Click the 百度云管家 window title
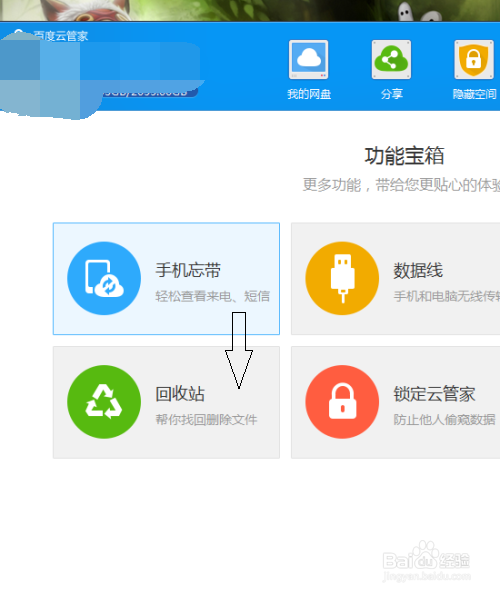The width and height of the screenshot is (500, 594). pyautogui.click(x=61, y=36)
